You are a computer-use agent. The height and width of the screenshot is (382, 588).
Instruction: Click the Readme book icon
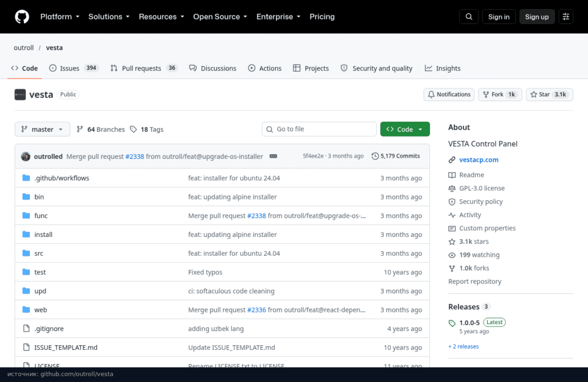[x=452, y=175]
